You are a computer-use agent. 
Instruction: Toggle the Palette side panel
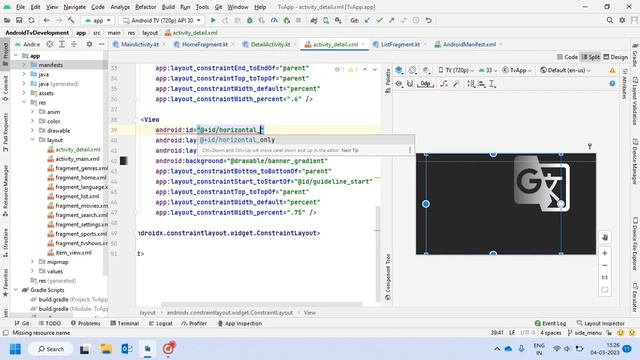point(388,81)
